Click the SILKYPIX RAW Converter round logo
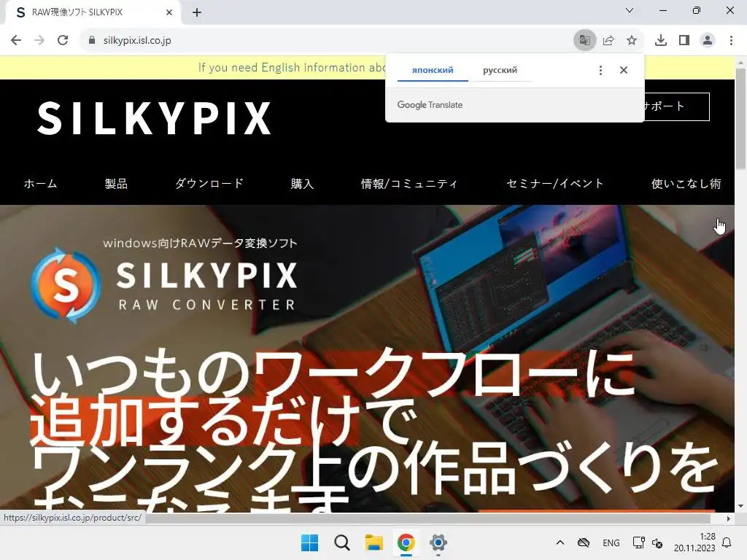Screen dimensions: 747x560 pyautogui.click(x=65, y=285)
